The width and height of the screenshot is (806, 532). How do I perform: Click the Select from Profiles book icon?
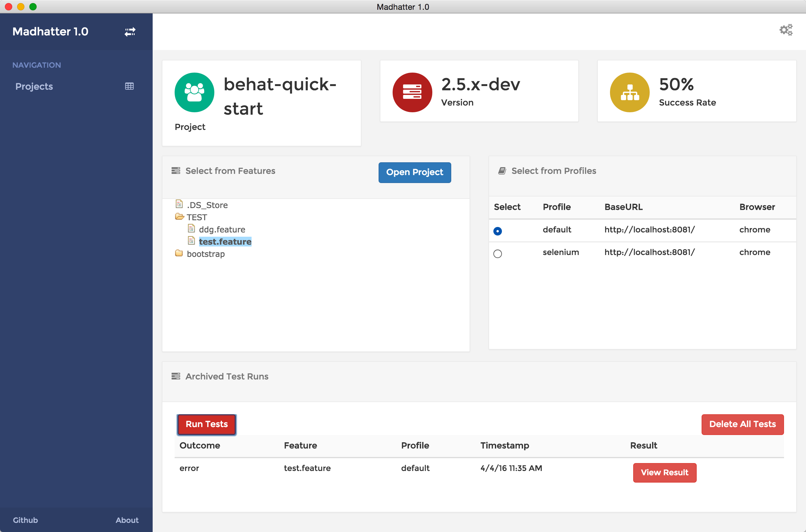(x=502, y=171)
